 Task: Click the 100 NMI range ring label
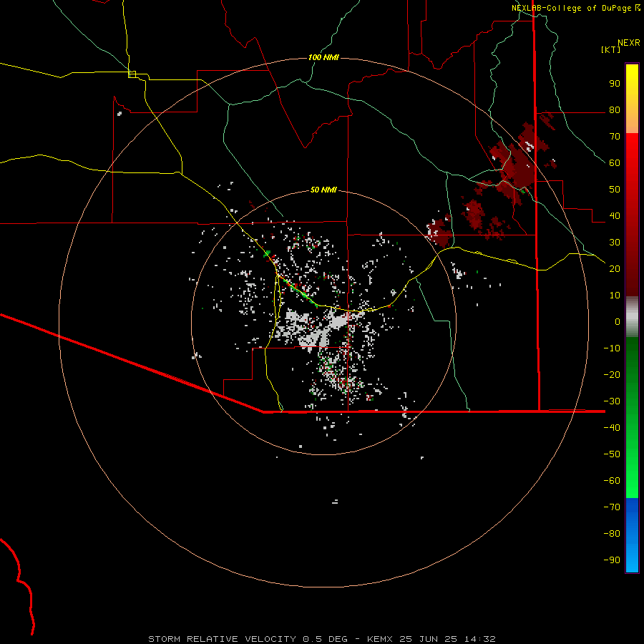click(323, 57)
